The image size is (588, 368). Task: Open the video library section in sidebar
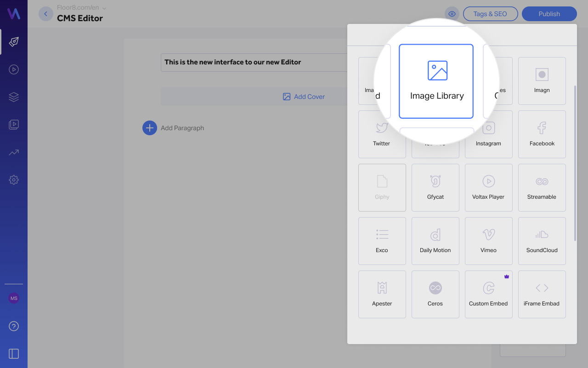tap(14, 125)
